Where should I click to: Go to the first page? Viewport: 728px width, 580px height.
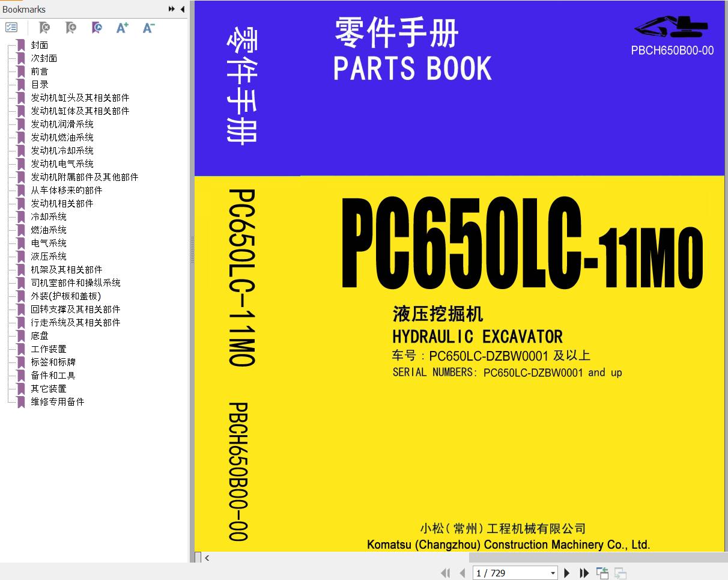click(445, 573)
